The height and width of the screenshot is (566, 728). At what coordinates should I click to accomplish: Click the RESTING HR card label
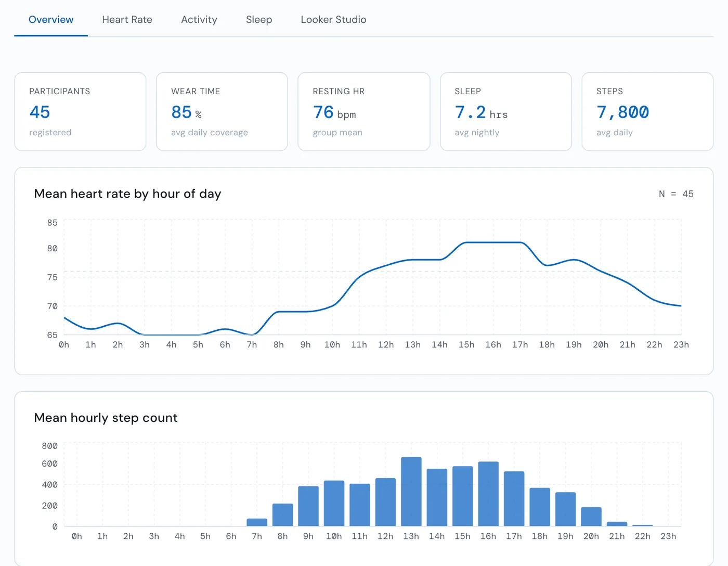(x=339, y=92)
